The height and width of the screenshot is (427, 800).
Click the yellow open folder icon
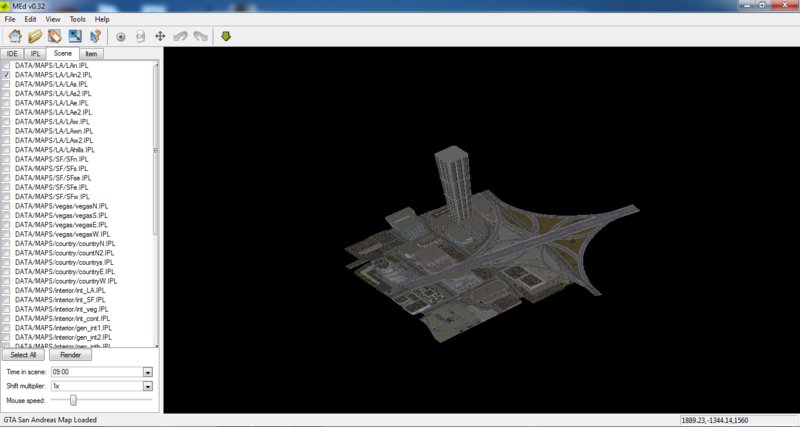pyautogui.click(x=35, y=36)
